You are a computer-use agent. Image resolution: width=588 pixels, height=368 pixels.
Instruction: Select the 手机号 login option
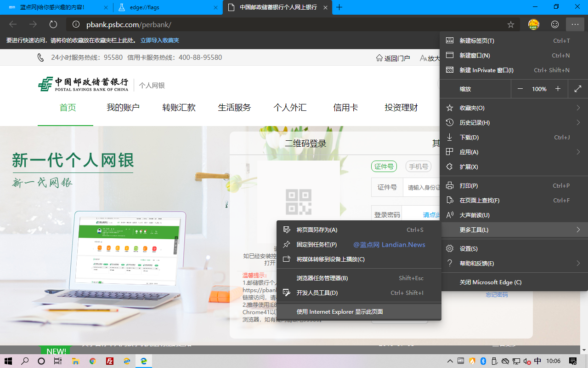pos(418,167)
